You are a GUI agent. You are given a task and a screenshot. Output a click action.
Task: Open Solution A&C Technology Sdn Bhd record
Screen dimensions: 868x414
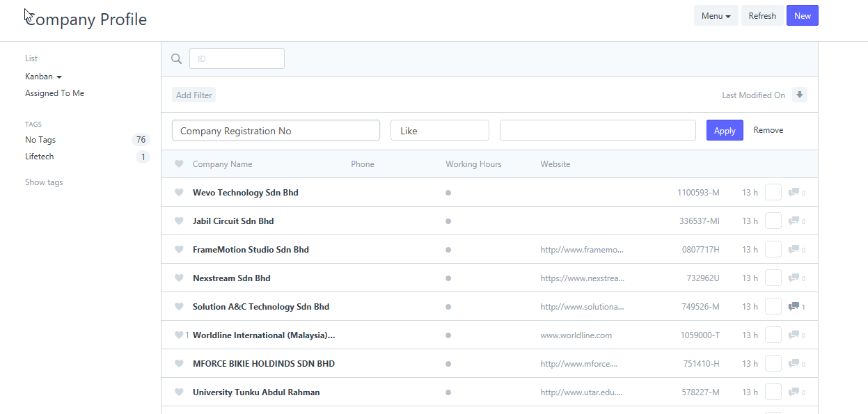[x=261, y=307]
